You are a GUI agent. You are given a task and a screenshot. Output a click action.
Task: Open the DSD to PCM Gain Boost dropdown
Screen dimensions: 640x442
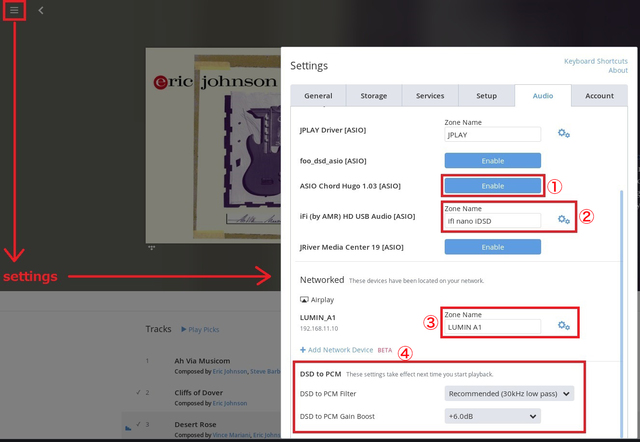pyautogui.click(x=492, y=416)
